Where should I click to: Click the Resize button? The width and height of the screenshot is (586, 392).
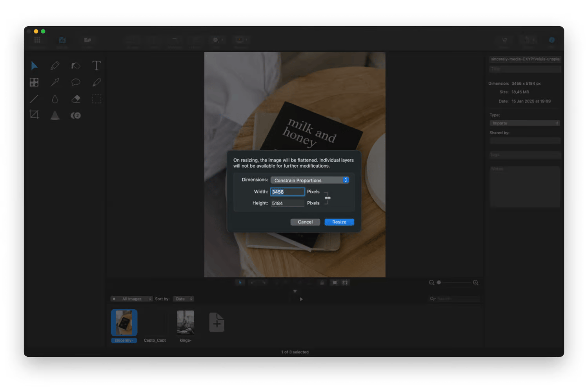pos(339,222)
